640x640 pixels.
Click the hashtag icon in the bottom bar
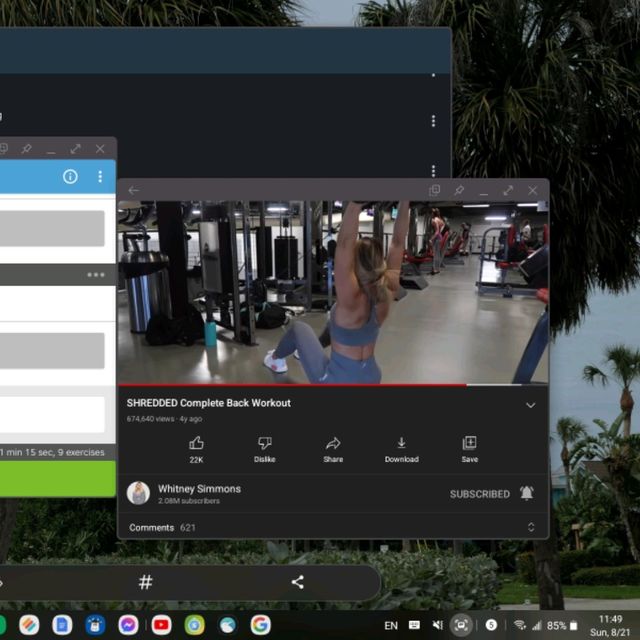(x=145, y=582)
